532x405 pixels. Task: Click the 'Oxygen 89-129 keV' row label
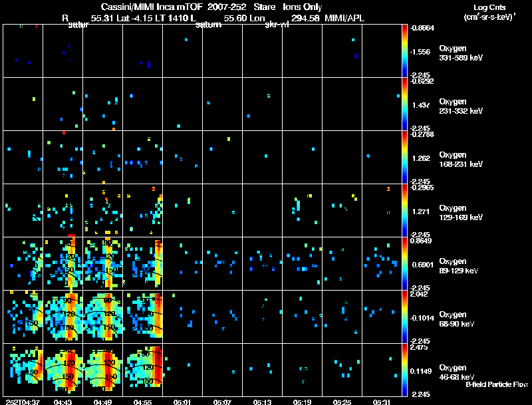pyautogui.click(x=458, y=266)
